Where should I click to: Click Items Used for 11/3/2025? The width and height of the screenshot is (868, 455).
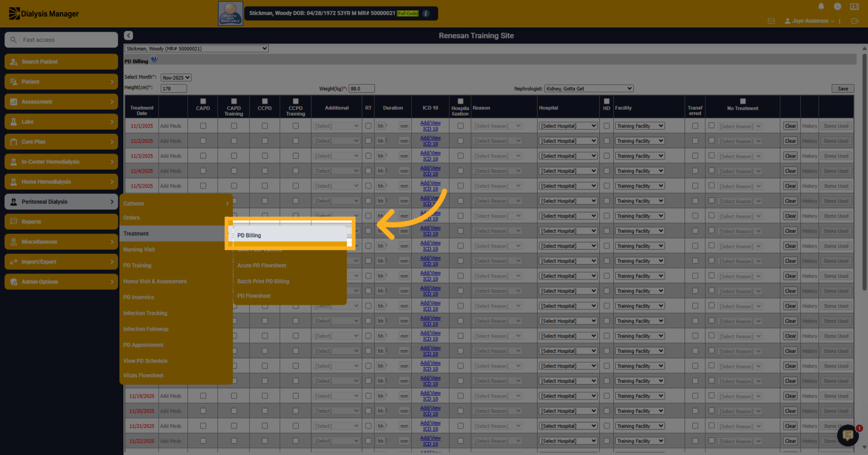coord(836,156)
